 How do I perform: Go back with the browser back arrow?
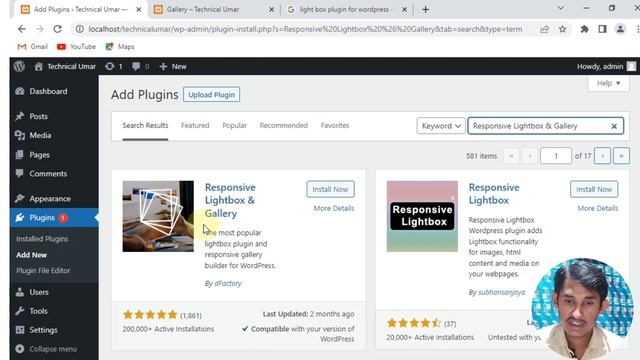coord(22,29)
